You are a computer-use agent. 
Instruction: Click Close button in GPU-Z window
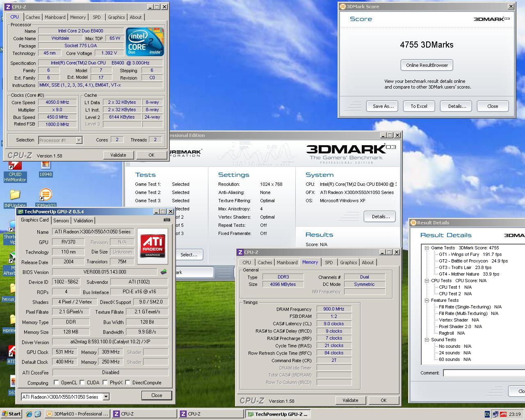tap(157, 395)
